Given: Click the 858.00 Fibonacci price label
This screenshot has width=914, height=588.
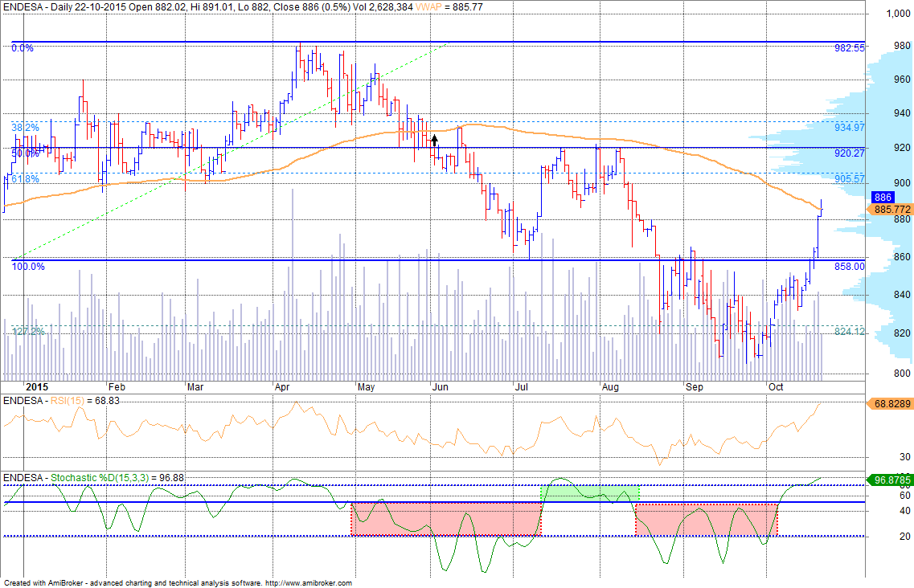Looking at the screenshot, I should [849, 266].
